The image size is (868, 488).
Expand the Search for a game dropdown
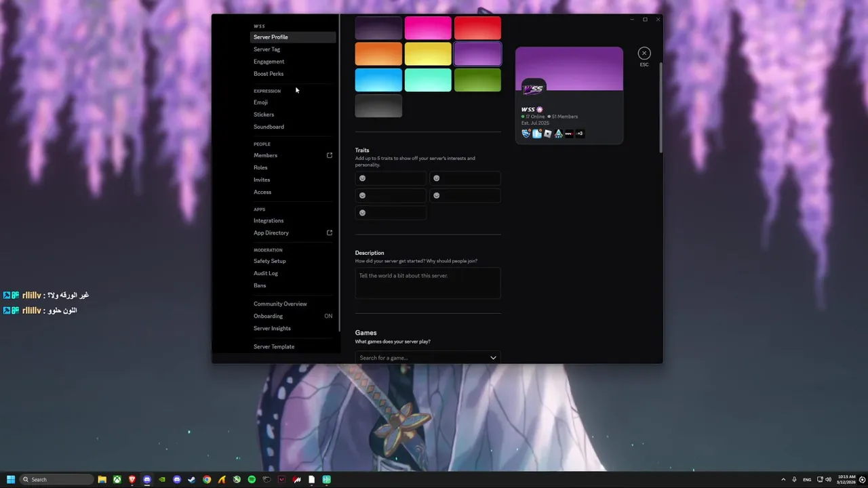coord(428,357)
